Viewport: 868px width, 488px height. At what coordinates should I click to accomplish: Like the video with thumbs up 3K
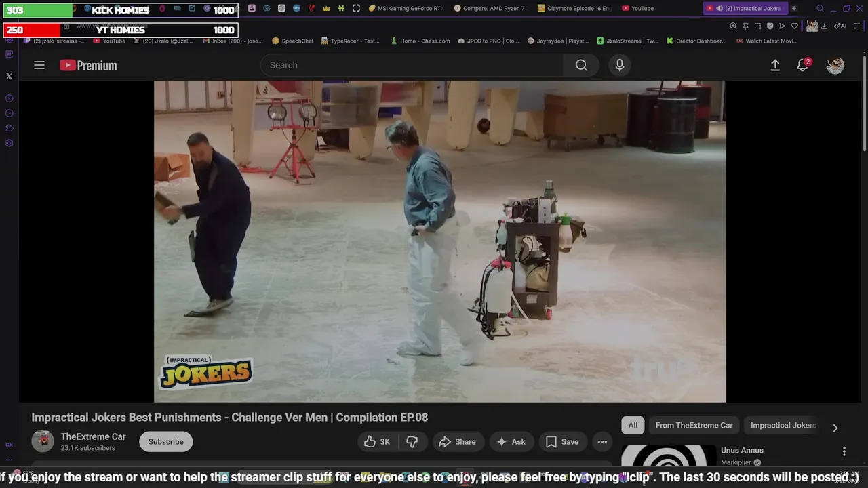coord(377,442)
